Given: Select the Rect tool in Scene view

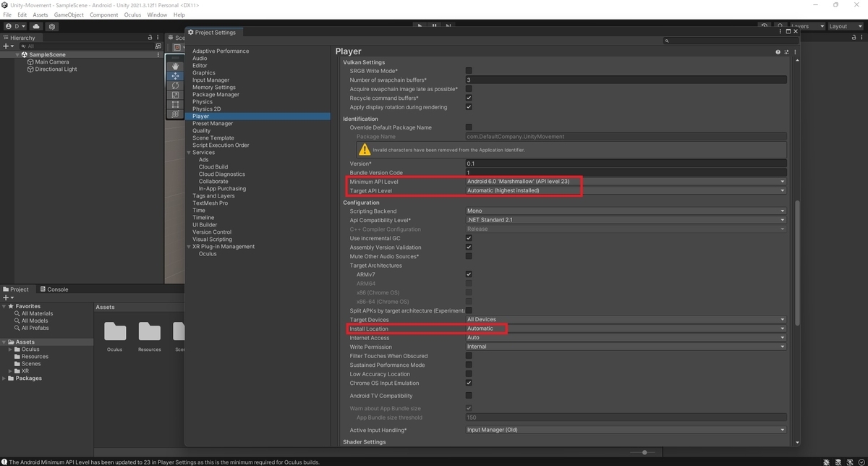Looking at the screenshot, I should click(175, 104).
